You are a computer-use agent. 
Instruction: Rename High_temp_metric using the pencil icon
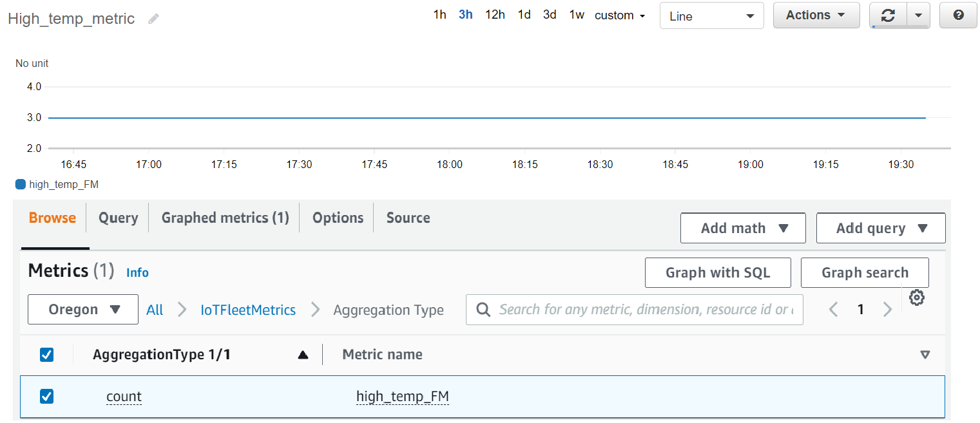click(153, 19)
